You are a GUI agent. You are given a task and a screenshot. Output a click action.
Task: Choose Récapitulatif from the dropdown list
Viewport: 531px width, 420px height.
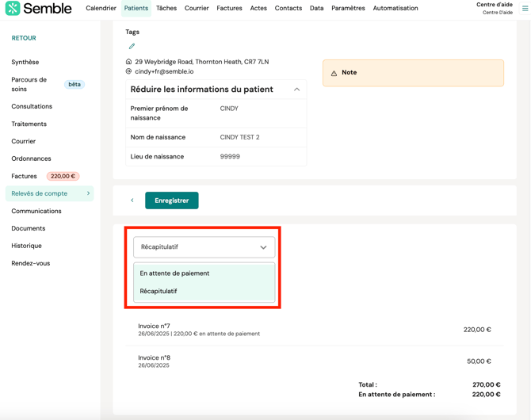(x=159, y=292)
